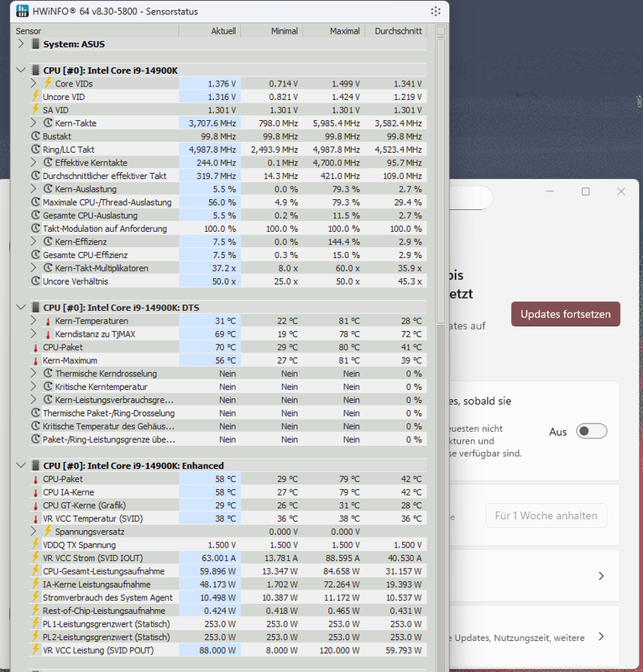Click clock icon of Takt-Modulation auf Anforderung
The width and height of the screenshot is (643, 672).
[36, 228]
